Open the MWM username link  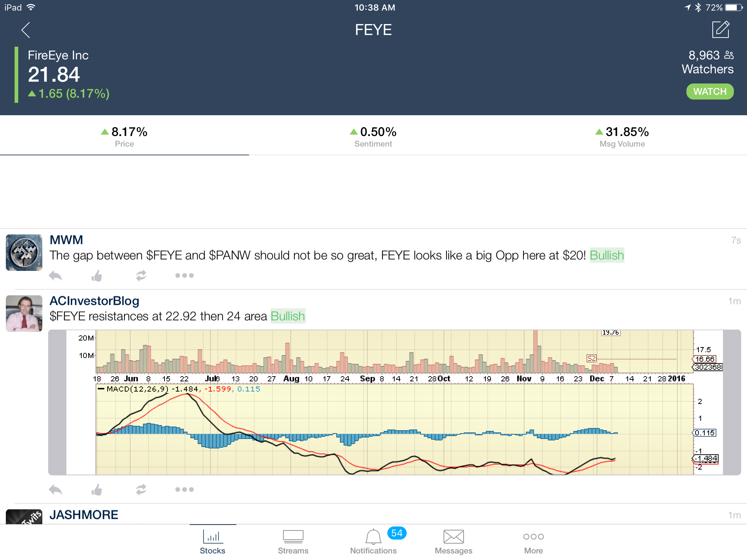click(66, 240)
